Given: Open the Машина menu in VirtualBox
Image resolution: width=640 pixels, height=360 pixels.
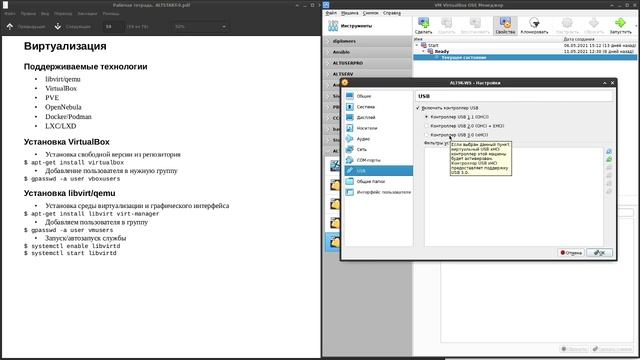Looking at the screenshot, I should coord(349,13).
